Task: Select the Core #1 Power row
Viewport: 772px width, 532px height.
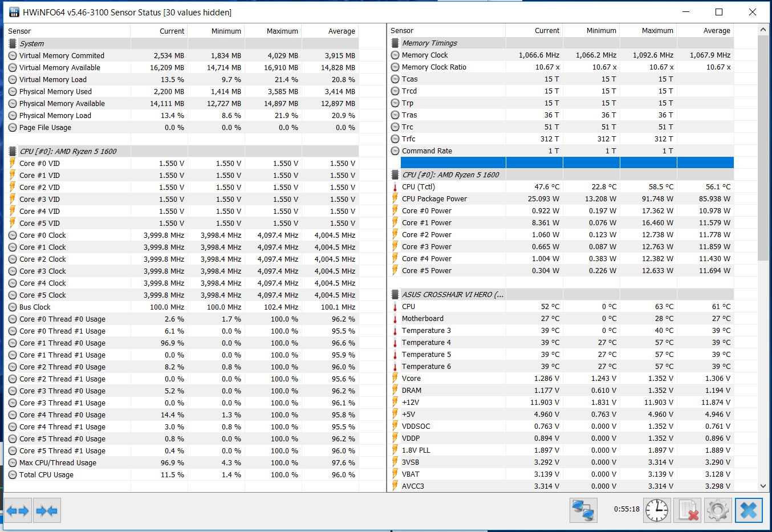Action: click(x=560, y=222)
